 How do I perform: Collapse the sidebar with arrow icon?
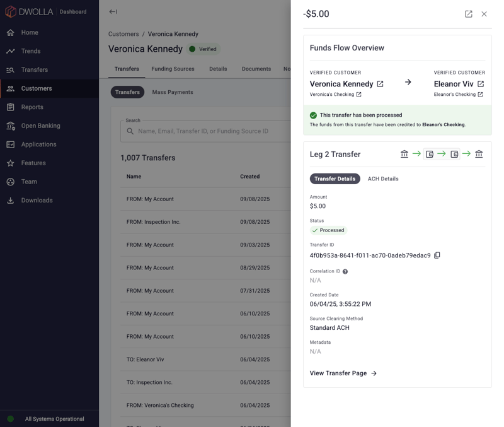113,11
